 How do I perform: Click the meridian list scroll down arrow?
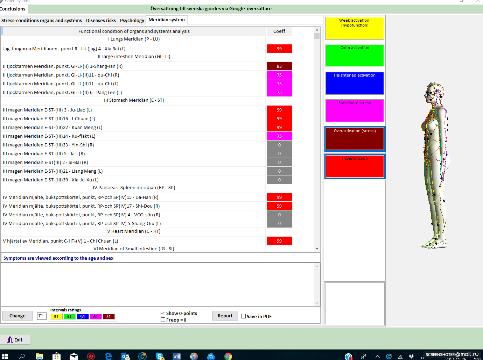[317, 249]
